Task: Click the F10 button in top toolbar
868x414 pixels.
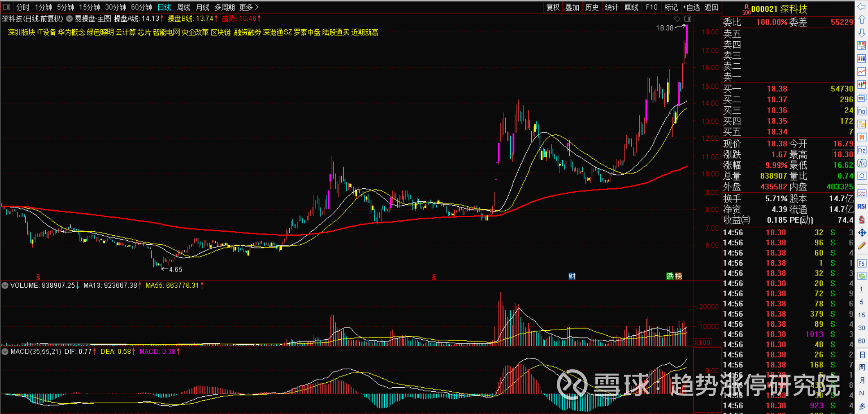Action: tap(651, 7)
